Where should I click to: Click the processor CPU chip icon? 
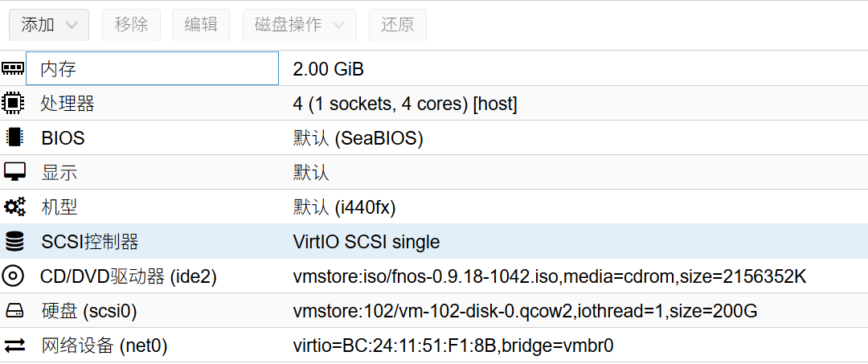(x=14, y=104)
